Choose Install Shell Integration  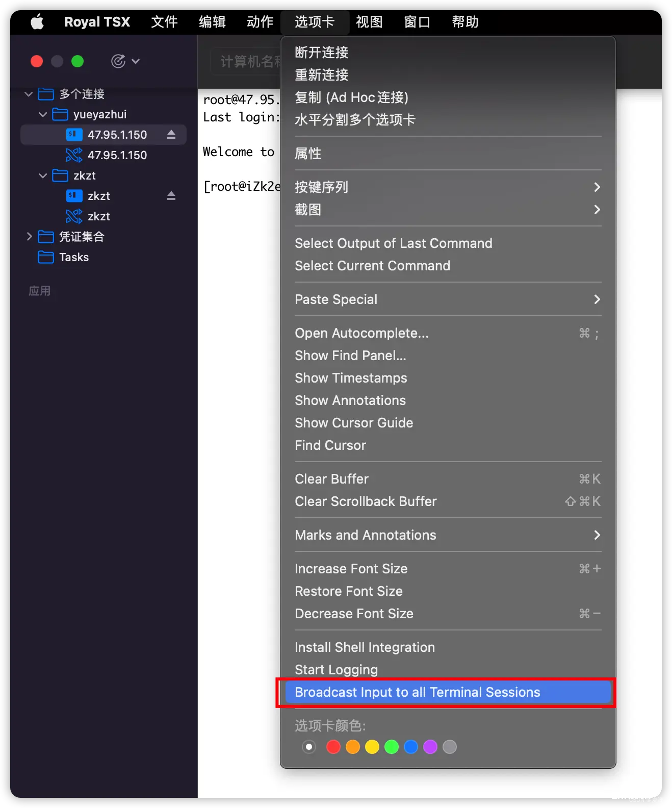(x=448, y=647)
